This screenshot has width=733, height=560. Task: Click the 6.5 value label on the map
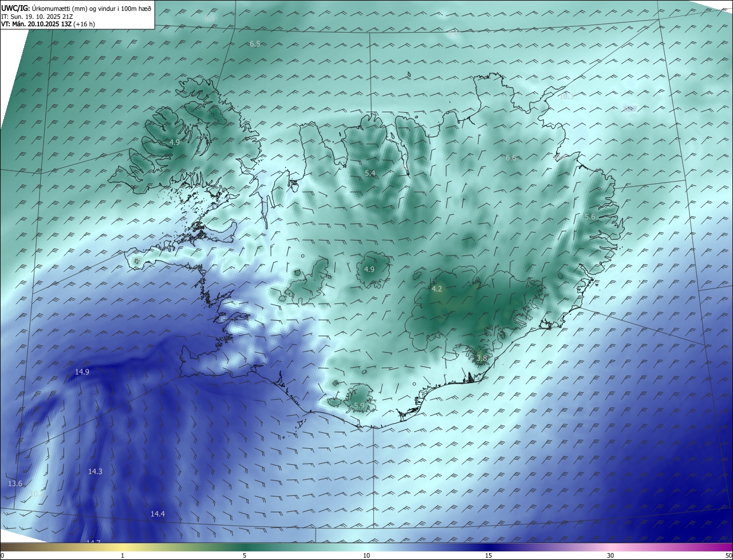(x=255, y=44)
